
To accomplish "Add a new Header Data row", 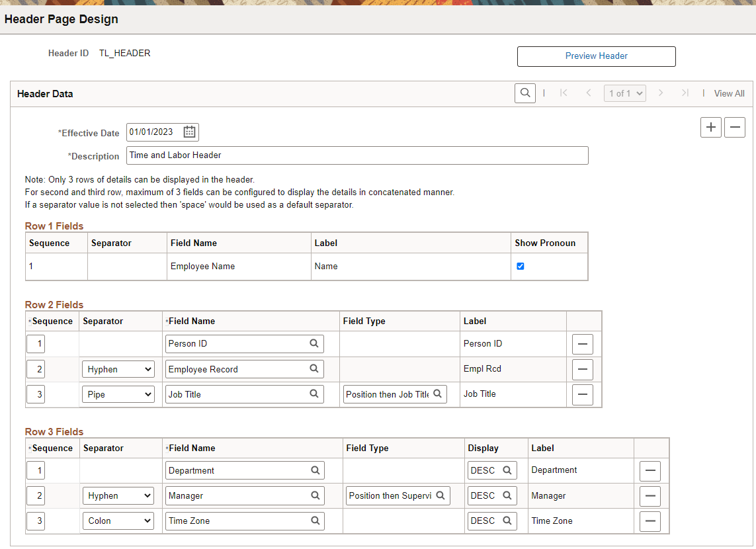I will (711, 127).
